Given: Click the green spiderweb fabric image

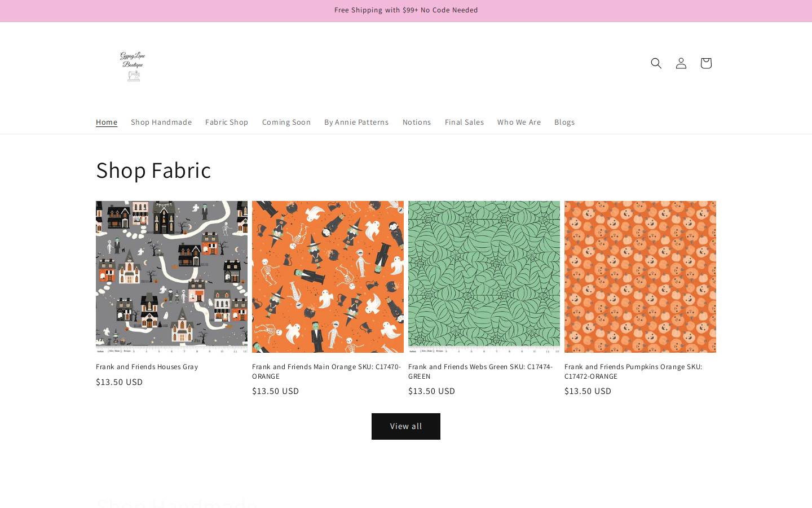Looking at the screenshot, I should pos(484,277).
